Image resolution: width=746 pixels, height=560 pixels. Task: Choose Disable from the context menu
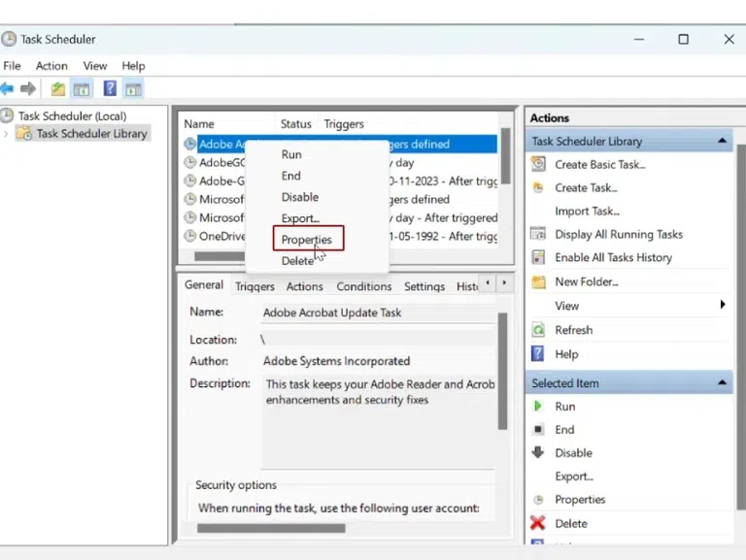pos(318,197)
